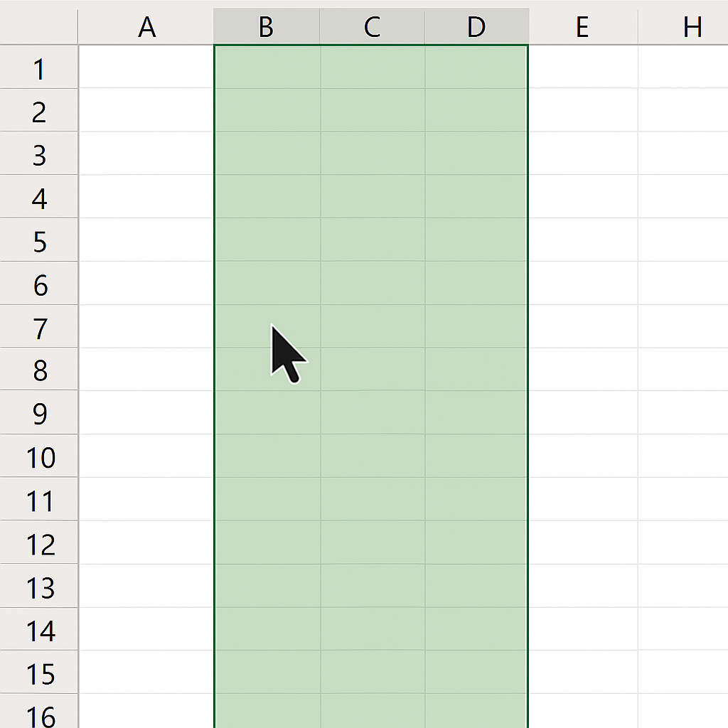Select row 5 header

pos(39,240)
